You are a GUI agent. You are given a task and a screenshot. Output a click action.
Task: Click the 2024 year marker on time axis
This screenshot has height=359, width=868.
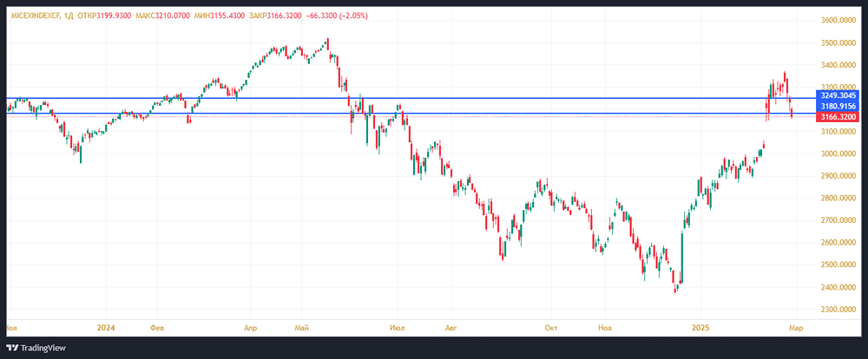(x=107, y=329)
